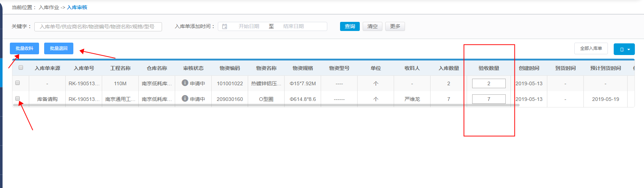
Task: Click the 结束日期 end date field
Action: tap(293, 26)
